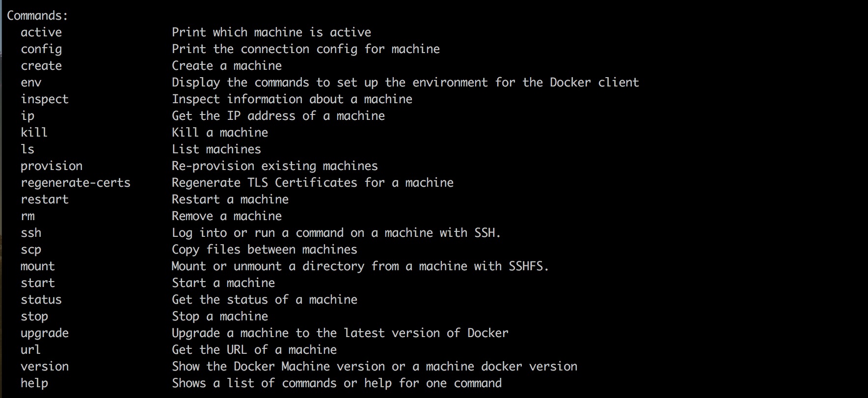Screen dimensions: 868x398
Task: Click the 'env' command name
Action: pos(31,83)
